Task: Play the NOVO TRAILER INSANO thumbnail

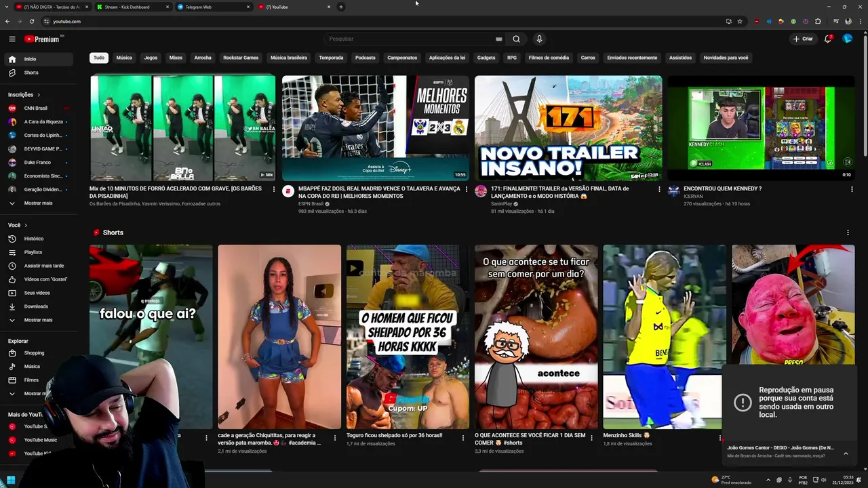Action: 568,128
